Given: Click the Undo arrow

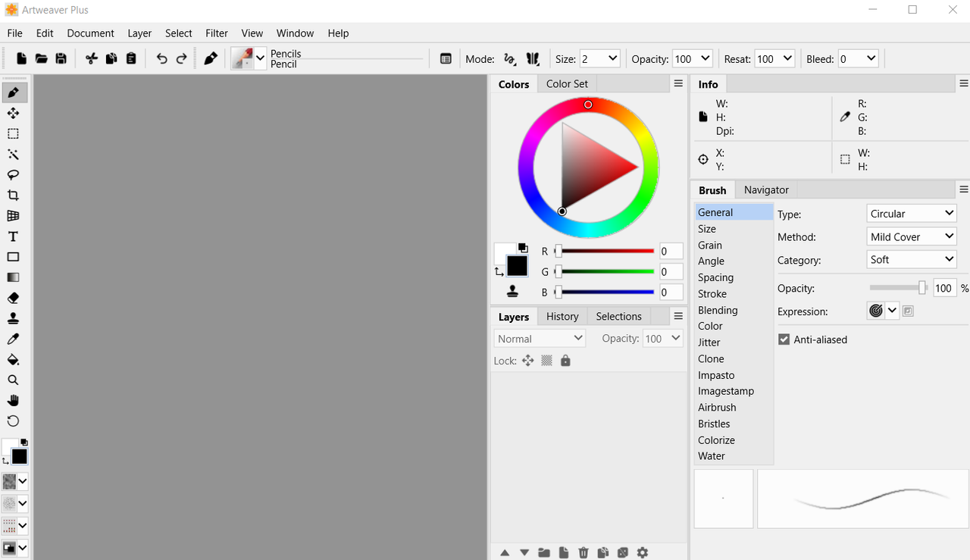Looking at the screenshot, I should coord(161,58).
